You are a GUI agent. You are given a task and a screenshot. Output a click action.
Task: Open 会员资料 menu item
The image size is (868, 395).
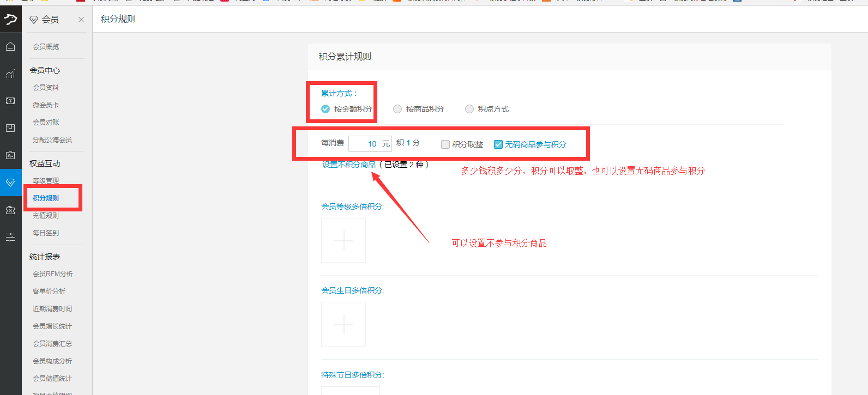pyautogui.click(x=46, y=88)
